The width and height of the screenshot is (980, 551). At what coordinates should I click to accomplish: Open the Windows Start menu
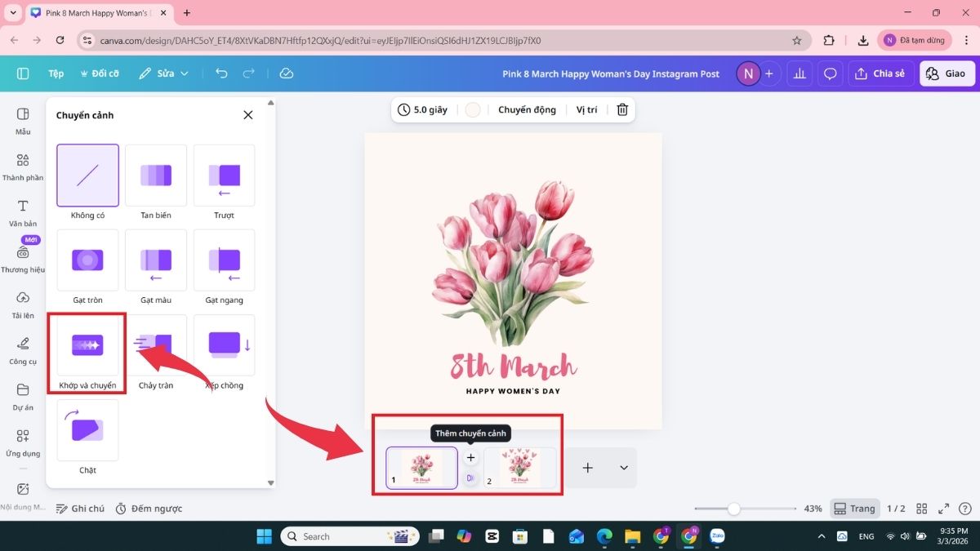point(264,536)
